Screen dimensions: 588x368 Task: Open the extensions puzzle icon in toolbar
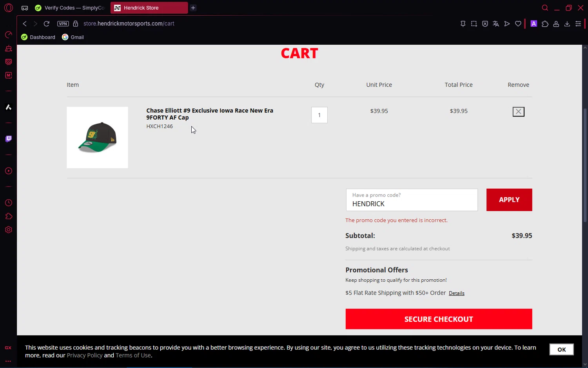pos(545,24)
